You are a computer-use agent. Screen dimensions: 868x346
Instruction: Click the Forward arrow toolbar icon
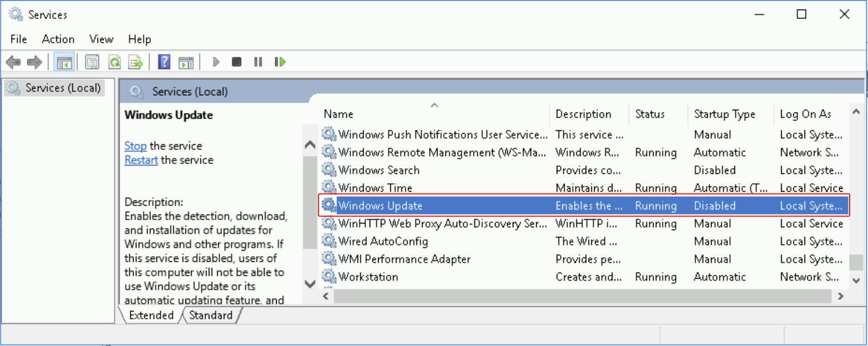(x=35, y=62)
